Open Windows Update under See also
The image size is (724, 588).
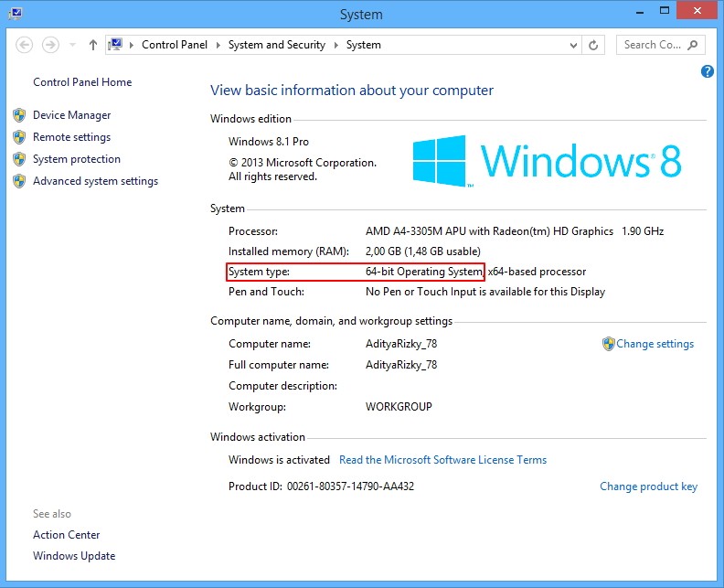click(x=74, y=556)
